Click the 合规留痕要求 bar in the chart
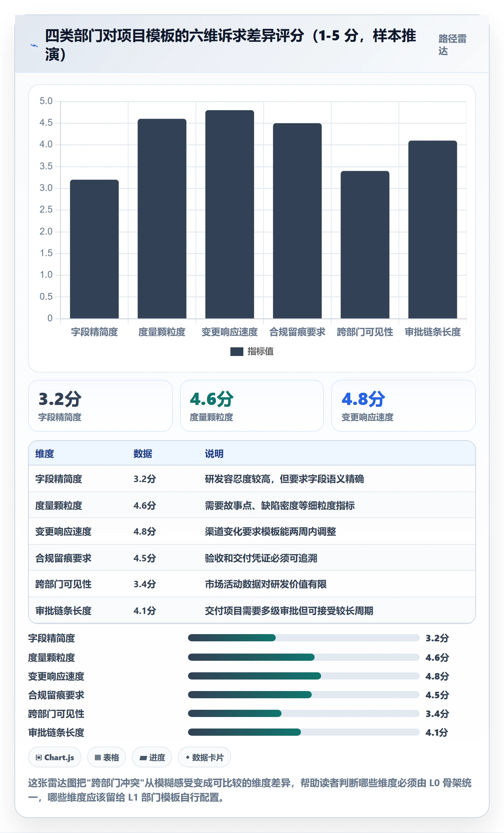Viewport: 504px width, 833px height. tap(297, 221)
